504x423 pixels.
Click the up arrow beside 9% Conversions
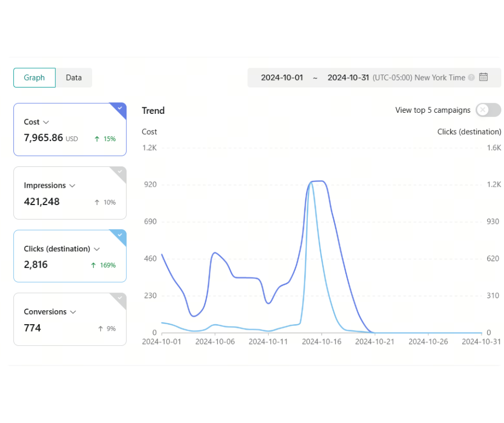[x=101, y=329]
